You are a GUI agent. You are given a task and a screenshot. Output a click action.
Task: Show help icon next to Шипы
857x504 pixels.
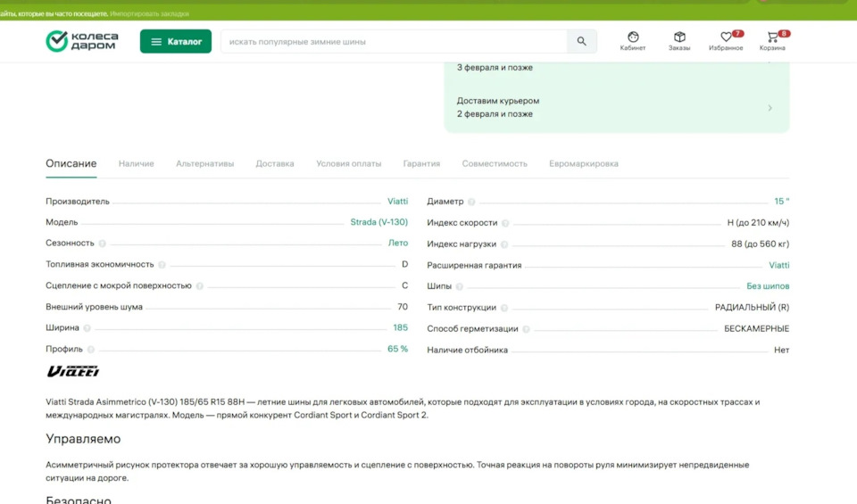pos(459,286)
